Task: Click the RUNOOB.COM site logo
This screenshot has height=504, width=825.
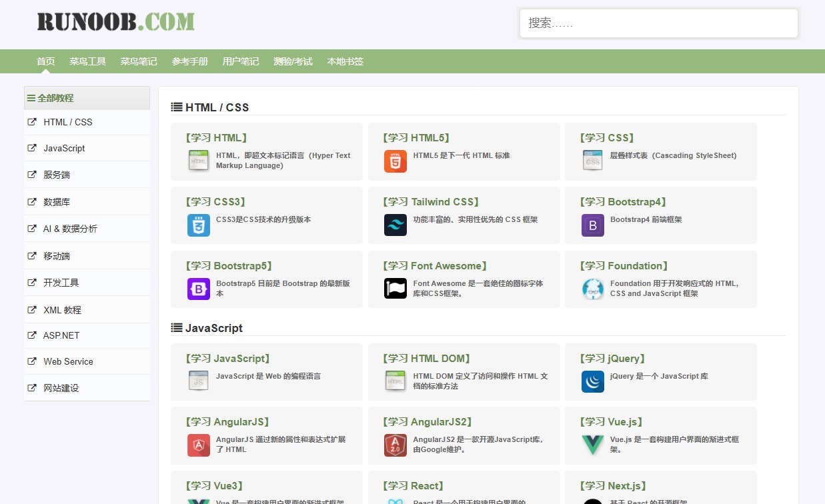Action: 115,22
